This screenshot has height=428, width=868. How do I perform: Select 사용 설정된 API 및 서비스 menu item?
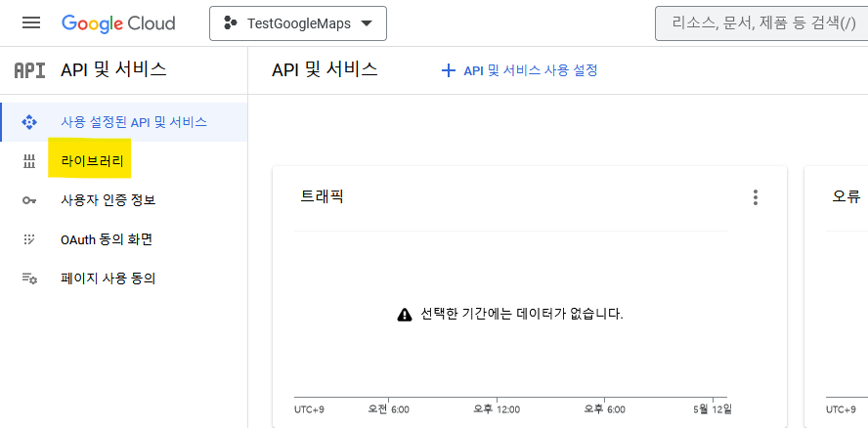click(x=124, y=122)
